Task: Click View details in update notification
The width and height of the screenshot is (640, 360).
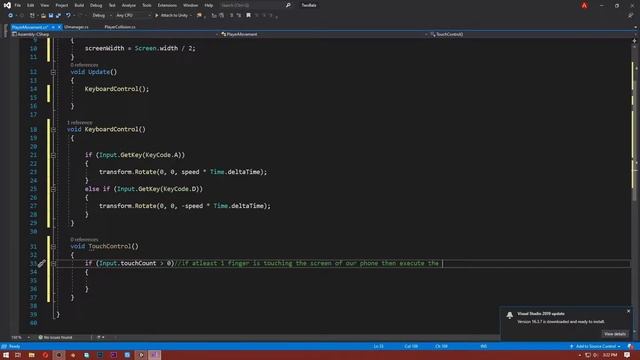Action: (615, 334)
